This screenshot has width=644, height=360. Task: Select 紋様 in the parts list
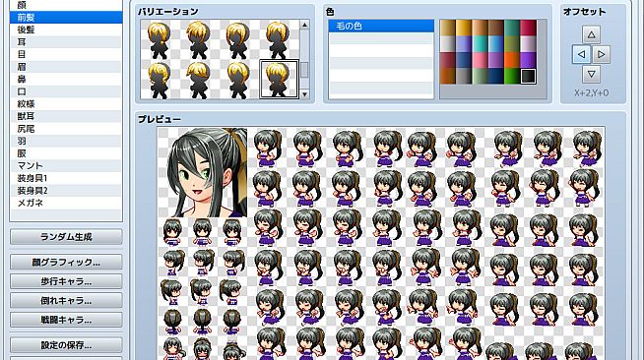[x=66, y=103]
